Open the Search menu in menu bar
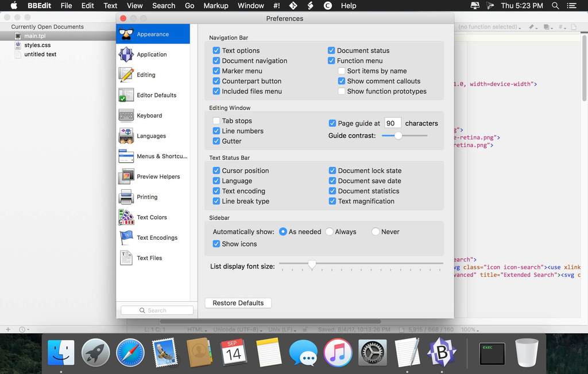The image size is (588, 374). tap(164, 6)
